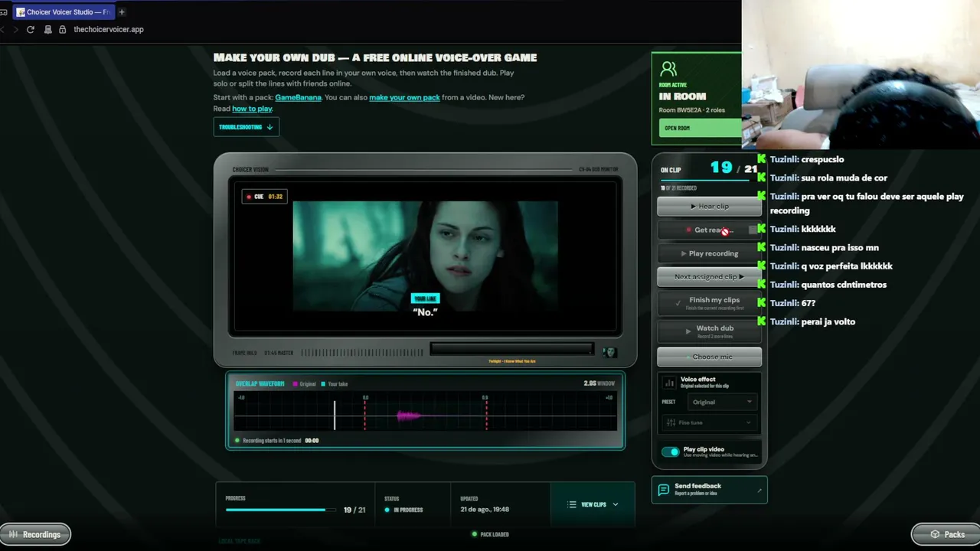The width and height of the screenshot is (980, 551).
Task: Click the '21 de ago., 19:48' updated text
Action: pos(485,510)
